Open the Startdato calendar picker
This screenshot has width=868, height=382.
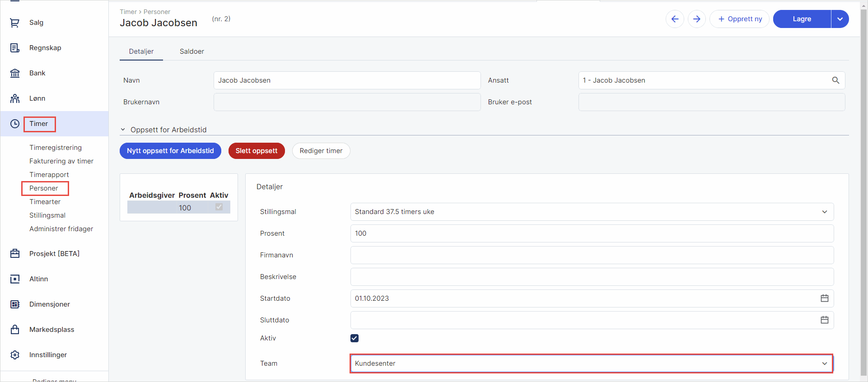point(824,298)
